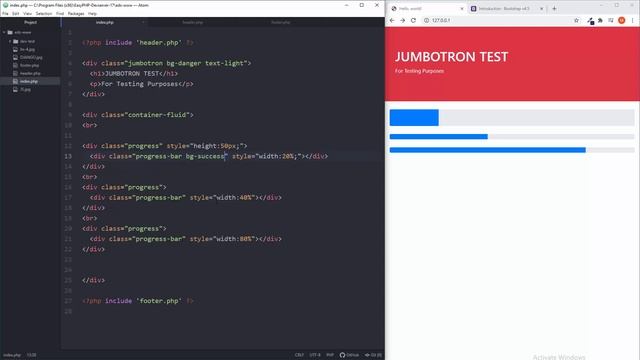Click the PHP grammar selector

(x=330, y=355)
